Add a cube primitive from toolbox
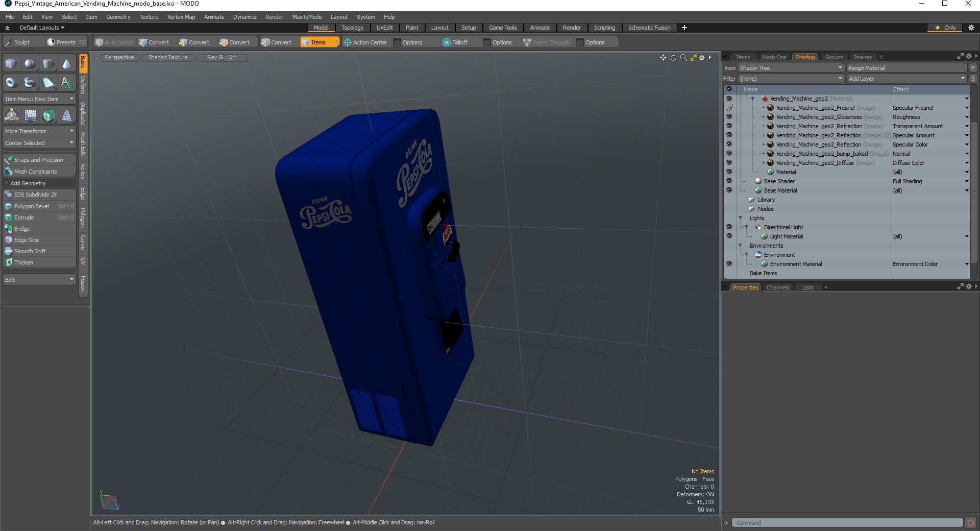Screen dimensions: 980x531 (x=11, y=64)
